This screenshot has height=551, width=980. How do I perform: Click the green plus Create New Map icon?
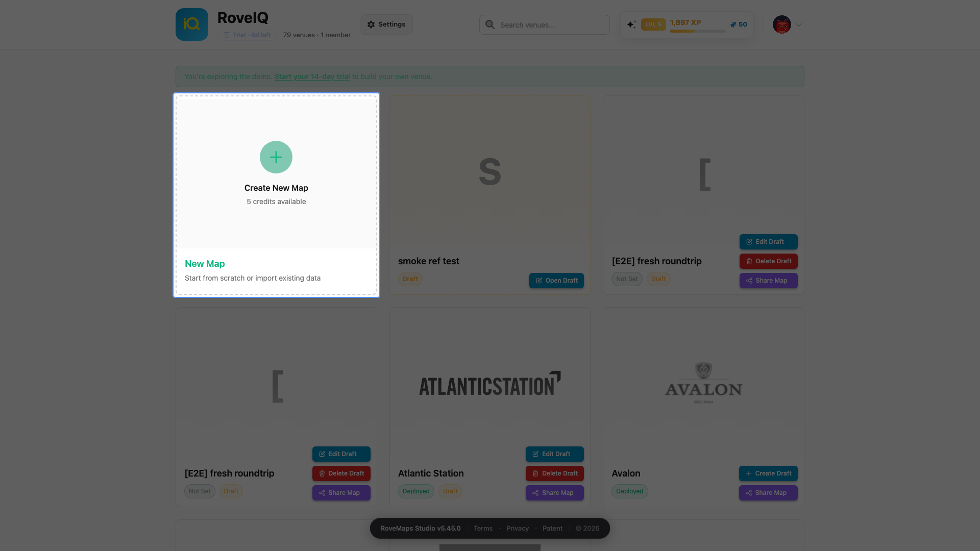point(276,157)
